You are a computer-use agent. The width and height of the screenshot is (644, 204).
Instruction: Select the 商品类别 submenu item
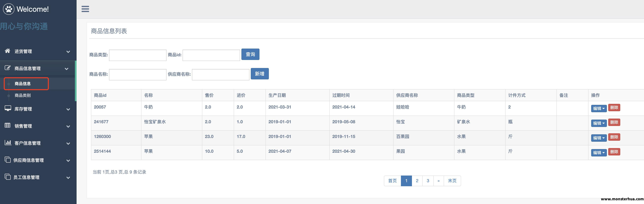click(x=23, y=95)
